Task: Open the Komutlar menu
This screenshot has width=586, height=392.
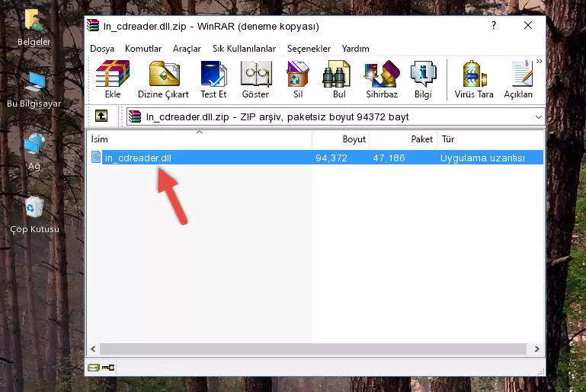Action: click(x=143, y=49)
